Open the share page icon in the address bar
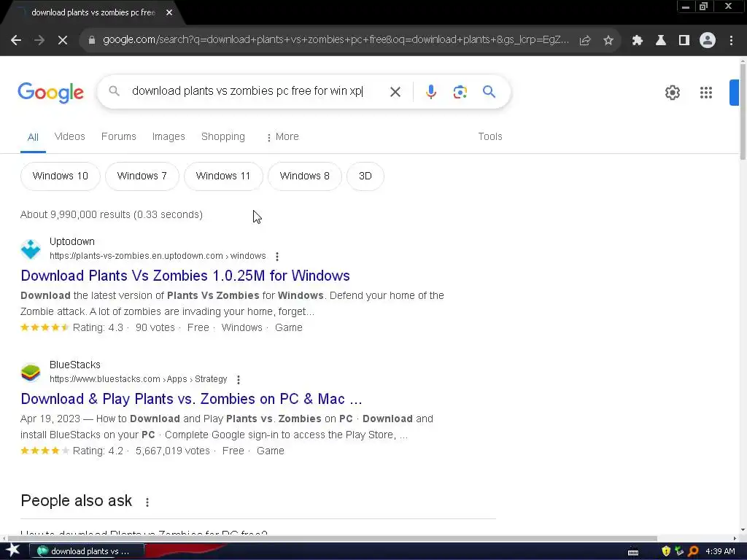The image size is (747, 560). (585, 41)
